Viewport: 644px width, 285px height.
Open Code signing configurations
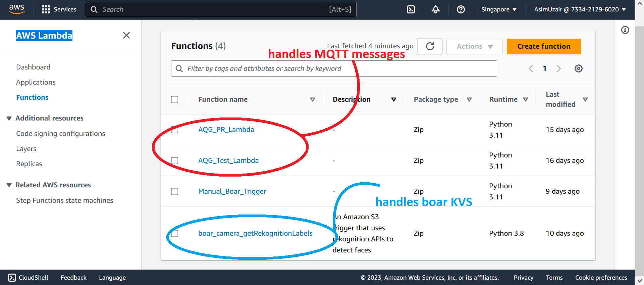tap(61, 134)
